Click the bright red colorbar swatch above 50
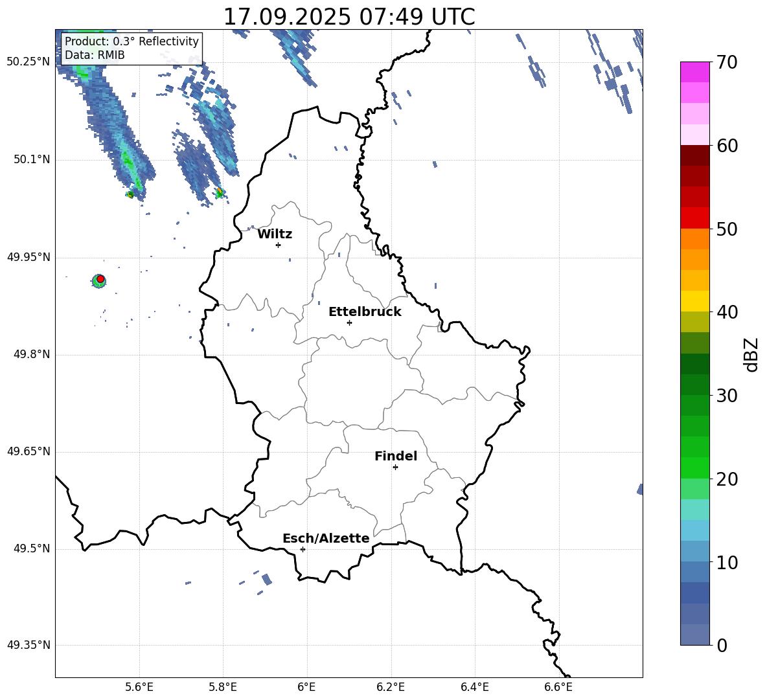 [x=694, y=218]
